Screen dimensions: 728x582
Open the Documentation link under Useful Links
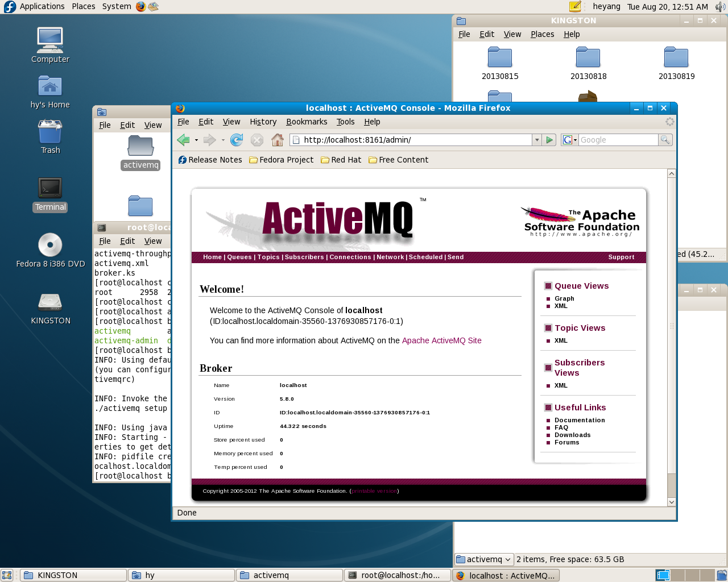[x=580, y=420]
